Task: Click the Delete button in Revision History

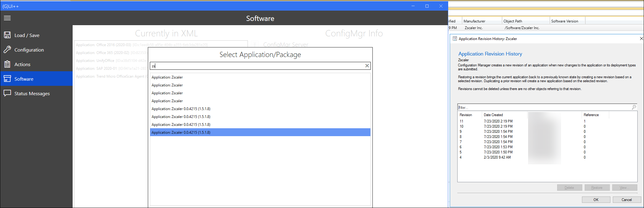Action: 570,188
